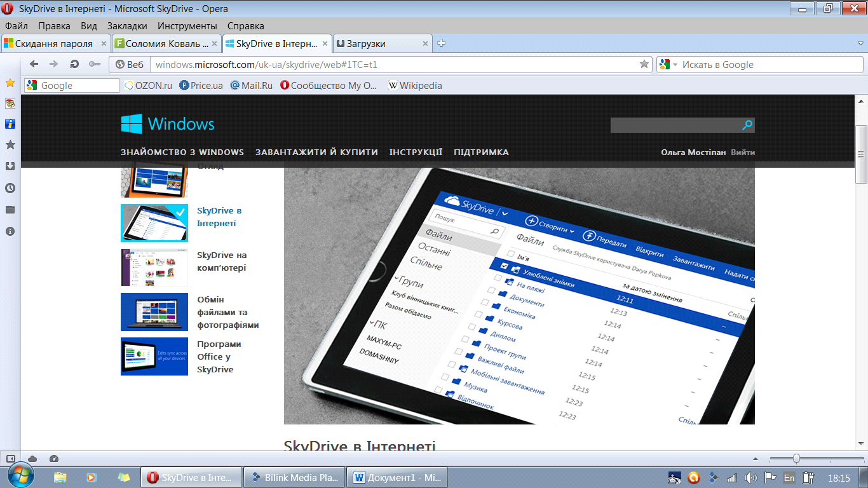Screen dimensions: 868x488
Task: Open a new tab with the plus button
Action: pos(442,43)
